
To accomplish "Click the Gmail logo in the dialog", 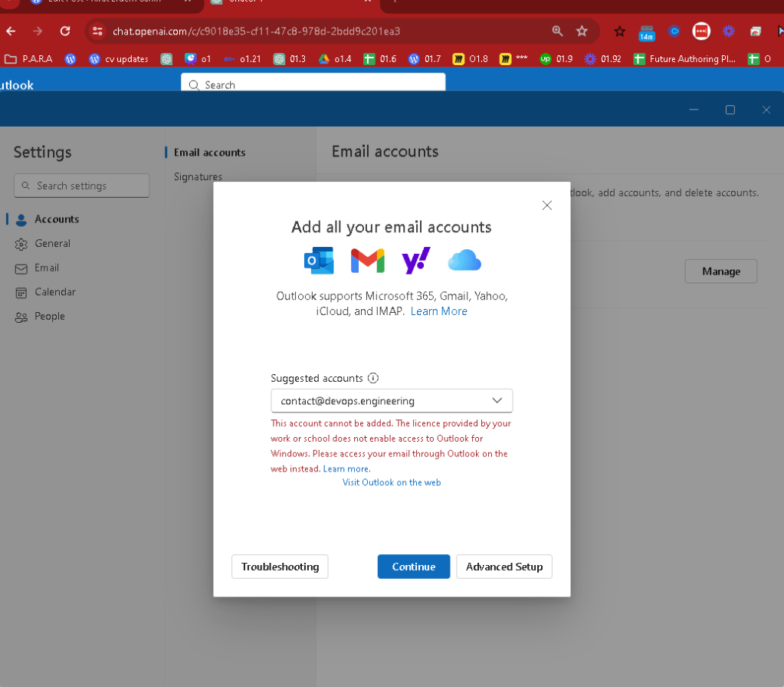I will (x=368, y=261).
